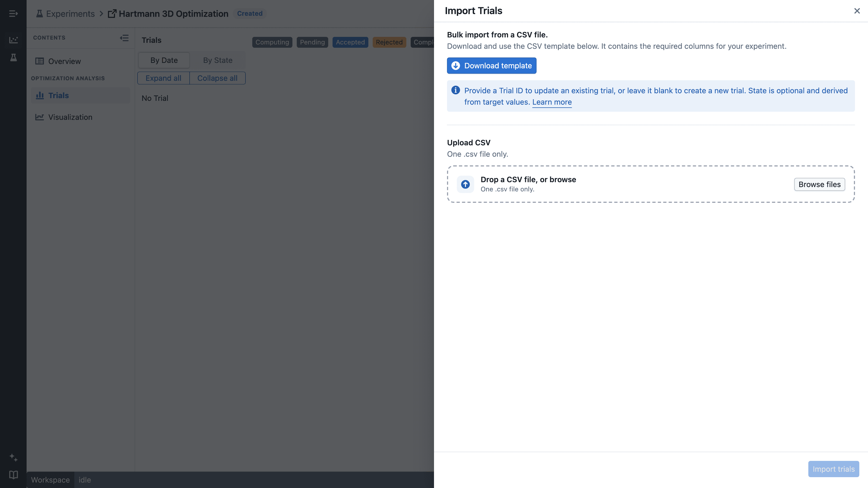Collapse all trials

click(217, 78)
